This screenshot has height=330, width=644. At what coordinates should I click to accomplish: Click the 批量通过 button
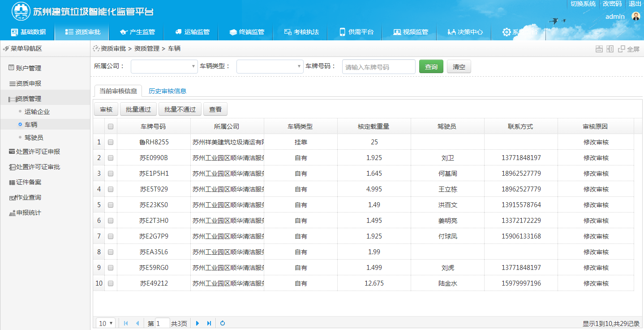(x=138, y=109)
